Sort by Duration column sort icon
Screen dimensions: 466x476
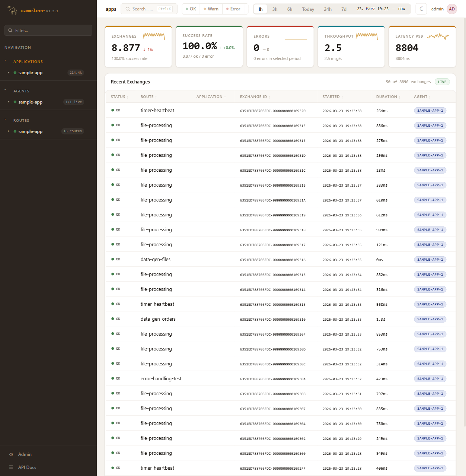coord(400,97)
